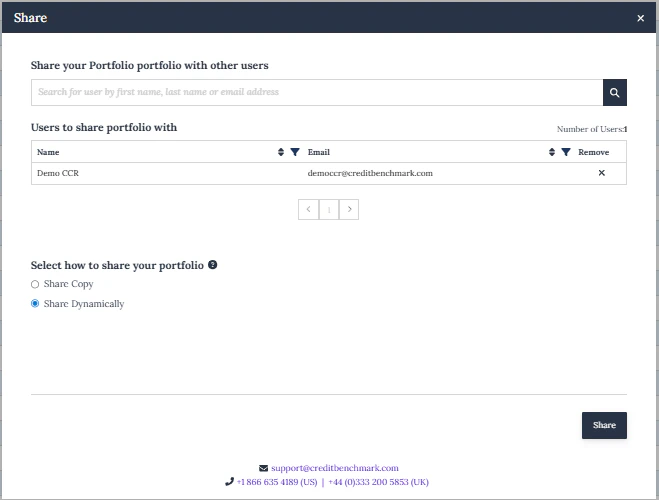Screen dimensions: 659x500
Task: Click the Demo CCR name cell
Action: [x=58, y=173]
